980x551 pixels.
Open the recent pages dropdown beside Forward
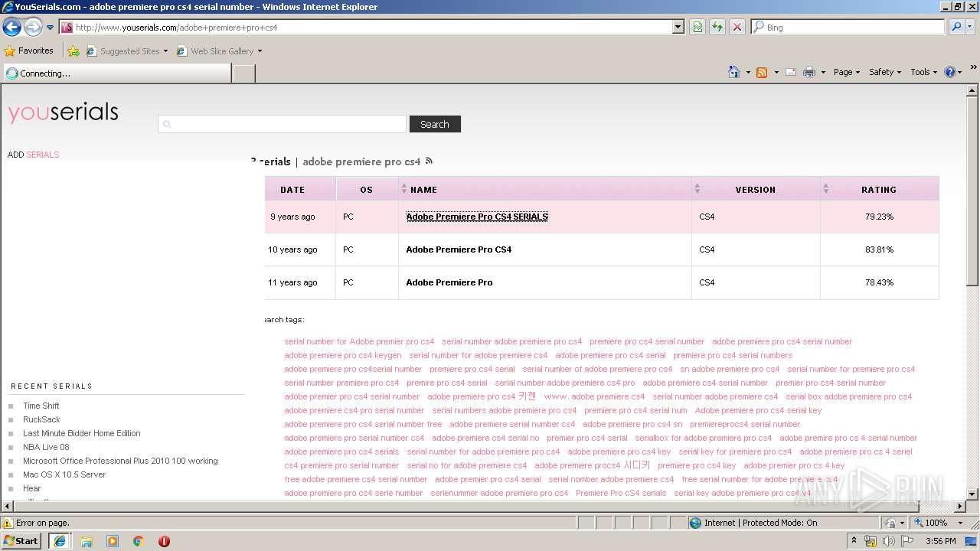pos(50,28)
